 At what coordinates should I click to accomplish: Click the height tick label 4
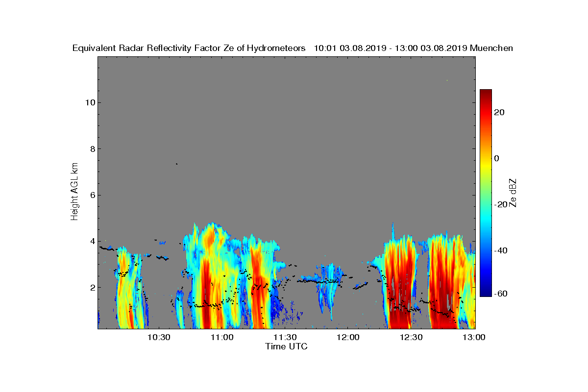pyautogui.click(x=92, y=241)
